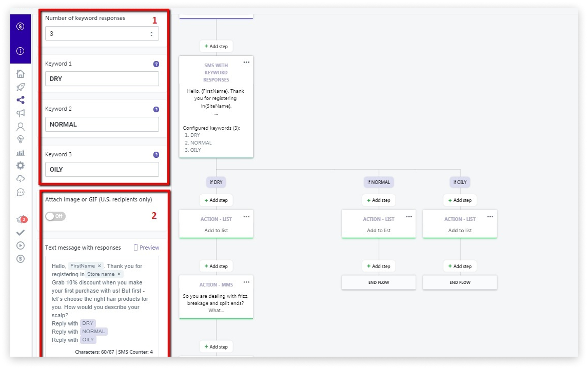
Task: Click the Keyword 2 field containing NORMAL
Action: [x=102, y=125]
